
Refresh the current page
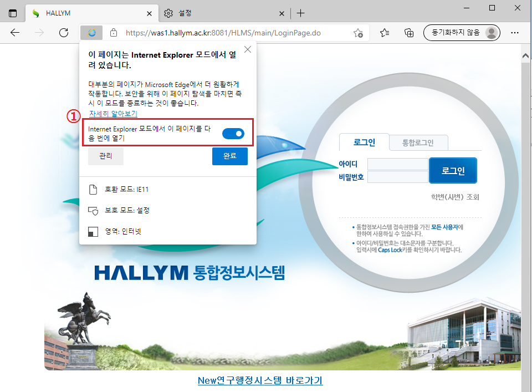(64, 33)
